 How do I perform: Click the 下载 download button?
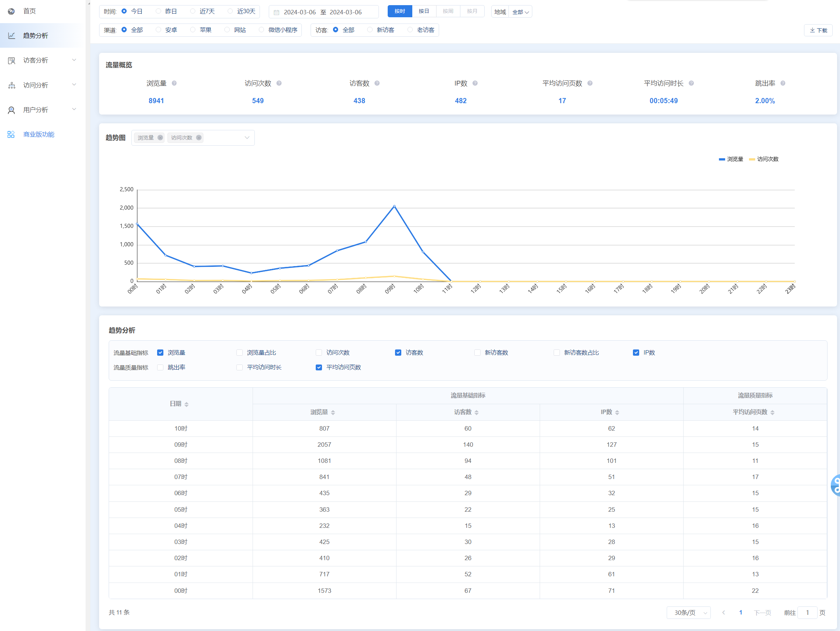tap(818, 30)
